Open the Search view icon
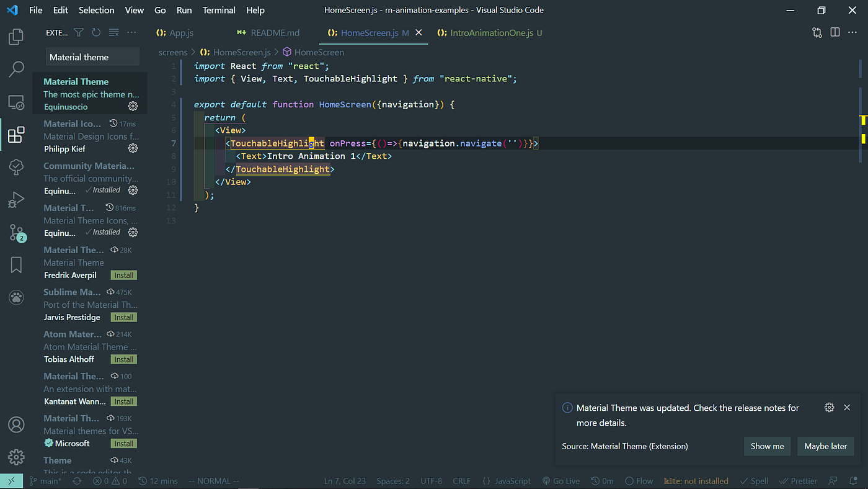868x489 pixels. 16,69
